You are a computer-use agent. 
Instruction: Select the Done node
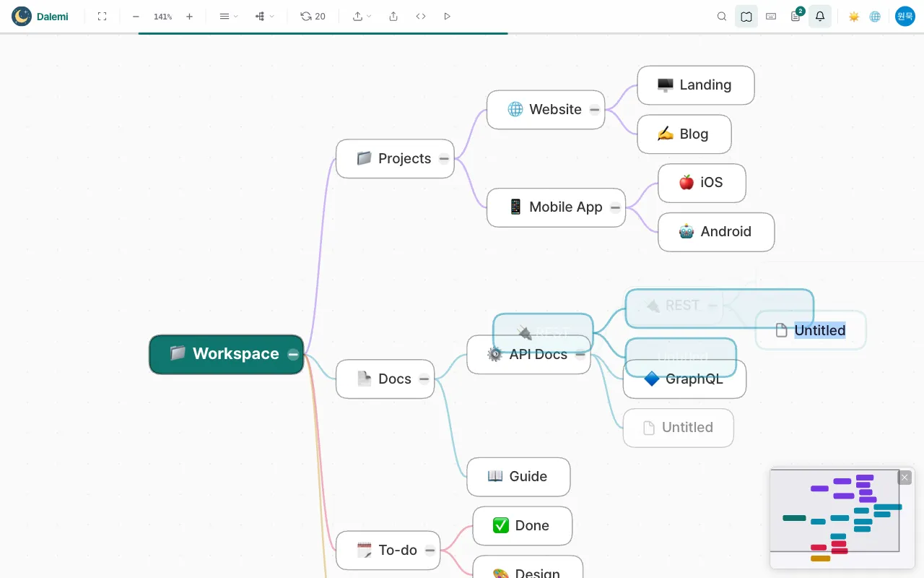click(523, 526)
